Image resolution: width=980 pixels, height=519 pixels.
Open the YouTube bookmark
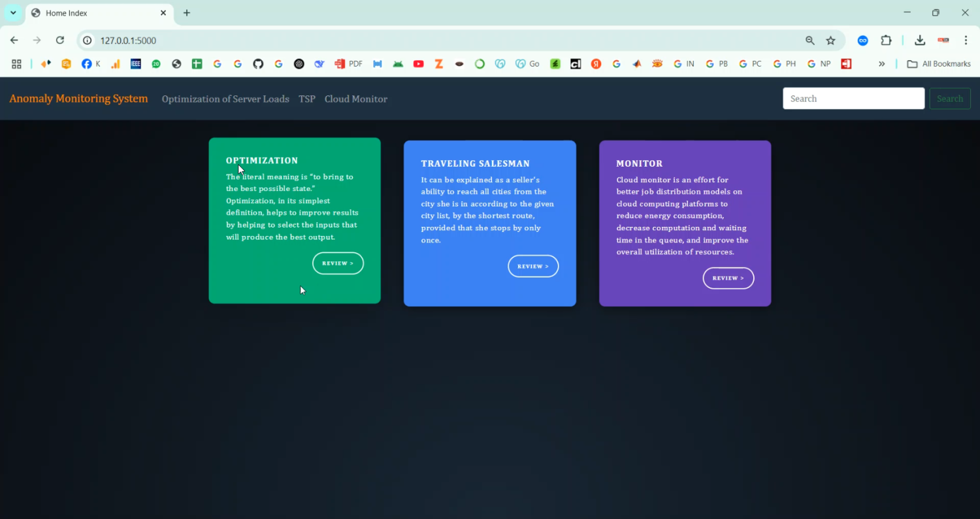(x=419, y=64)
